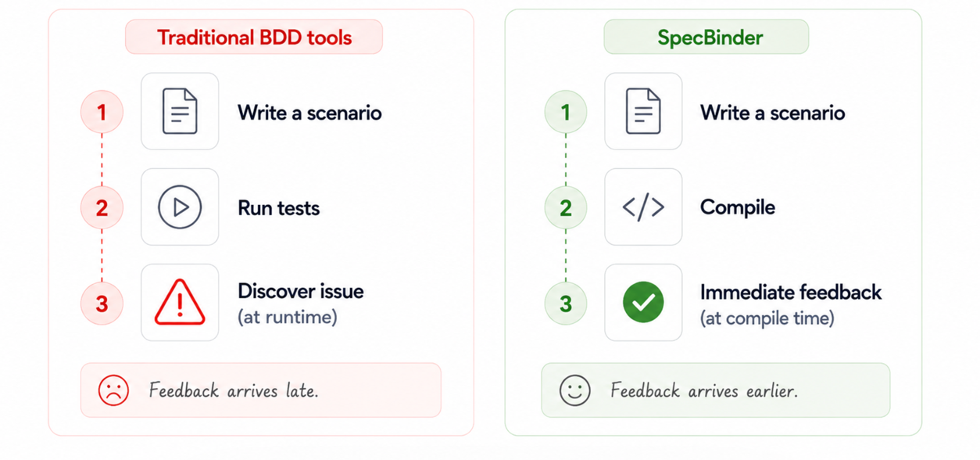Select the green step 2 circle
The width and height of the screenshot is (980, 460).
click(x=566, y=208)
